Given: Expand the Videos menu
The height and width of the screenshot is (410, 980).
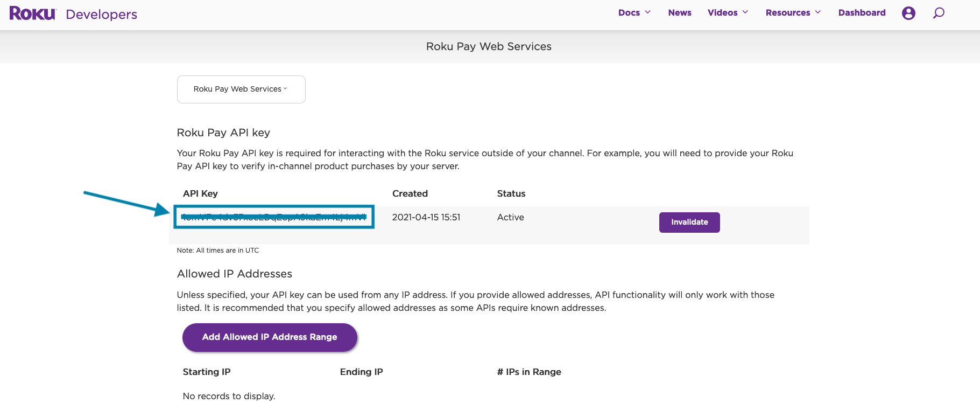Looking at the screenshot, I should 728,12.
